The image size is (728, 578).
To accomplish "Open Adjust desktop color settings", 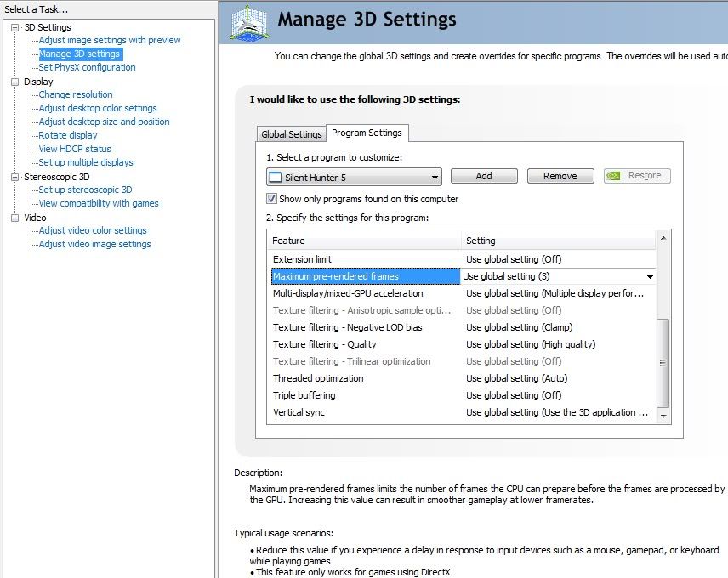I will point(98,108).
